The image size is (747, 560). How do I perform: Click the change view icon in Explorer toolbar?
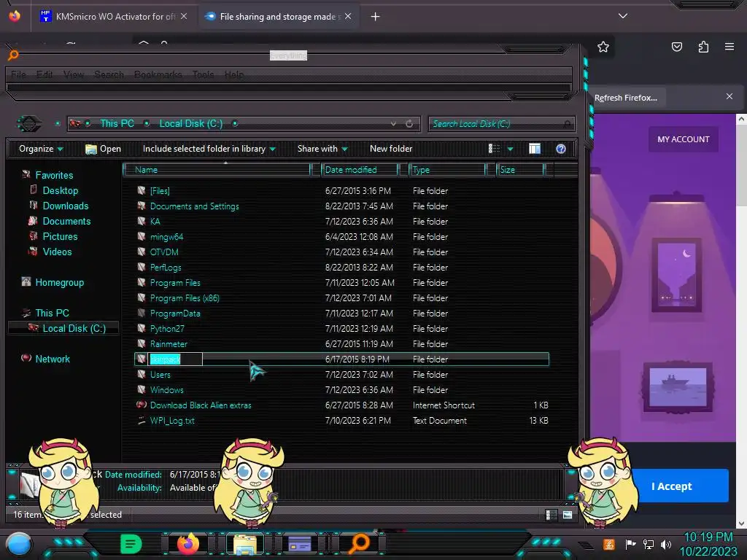pyautogui.click(x=494, y=149)
